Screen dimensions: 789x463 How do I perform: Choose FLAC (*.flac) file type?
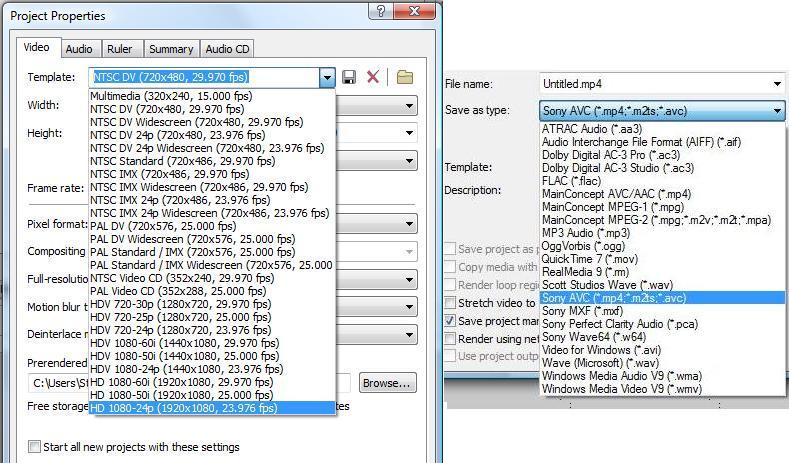coord(662,181)
